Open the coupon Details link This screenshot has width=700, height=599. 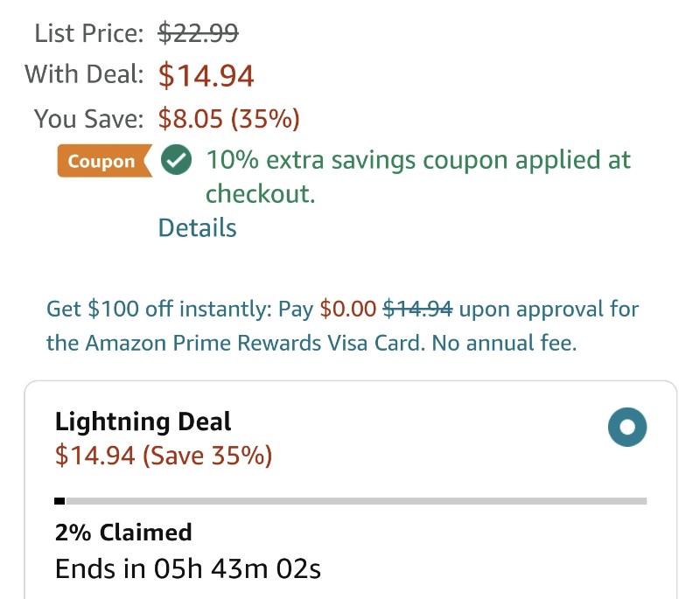pyautogui.click(x=198, y=228)
